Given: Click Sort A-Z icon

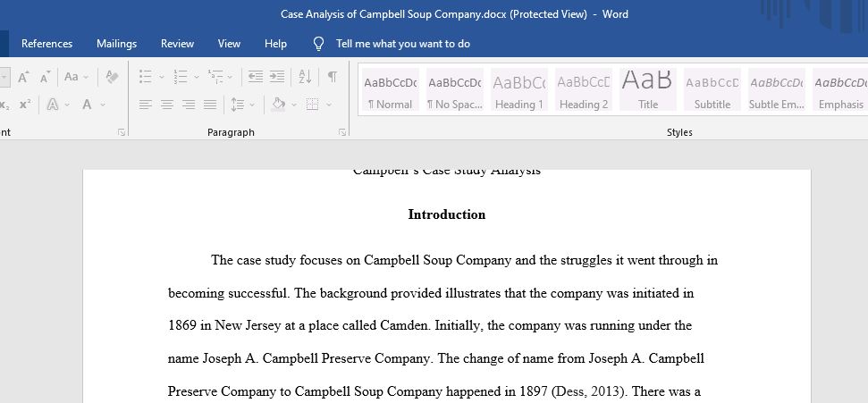Looking at the screenshot, I should pos(305,76).
